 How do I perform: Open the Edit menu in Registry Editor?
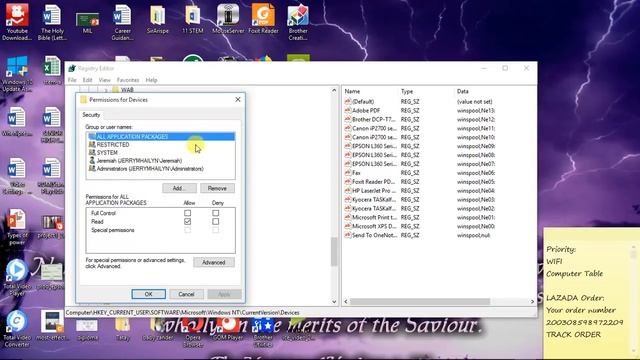coord(87,80)
